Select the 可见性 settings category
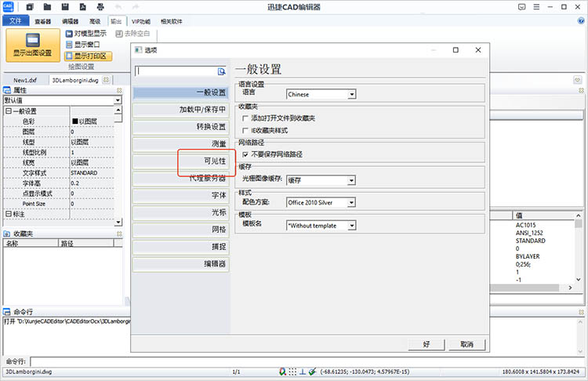Screen dimensions: 588x381 tap(180, 161)
